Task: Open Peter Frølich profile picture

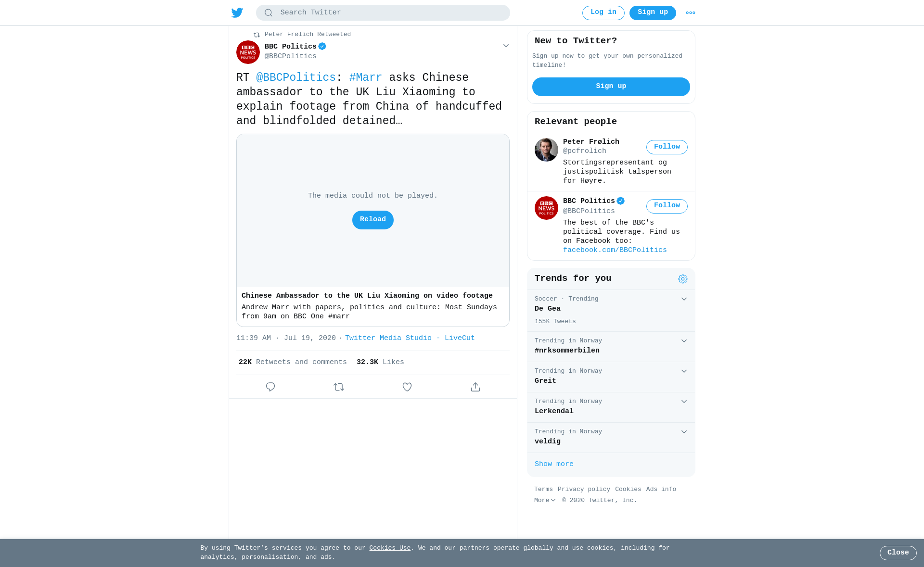Action: click(x=546, y=150)
